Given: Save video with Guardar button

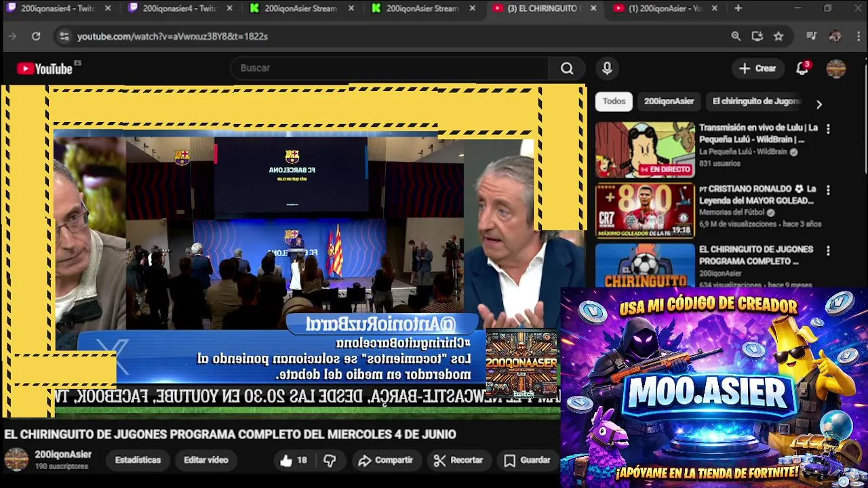Looking at the screenshot, I should tap(527, 460).
